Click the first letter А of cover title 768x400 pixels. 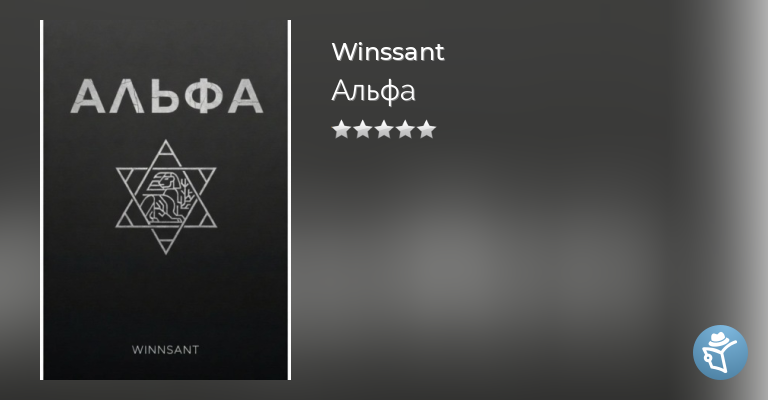(x=88, y=96)
